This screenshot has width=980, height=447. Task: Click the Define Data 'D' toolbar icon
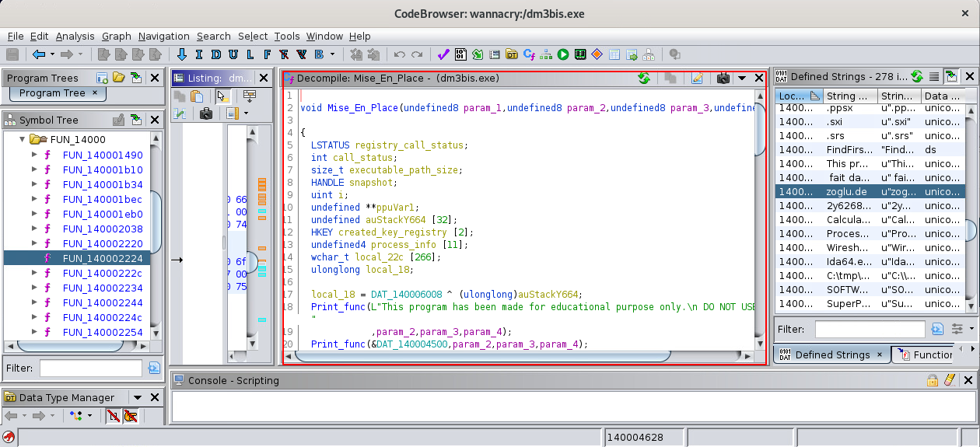tap(215, 54)
